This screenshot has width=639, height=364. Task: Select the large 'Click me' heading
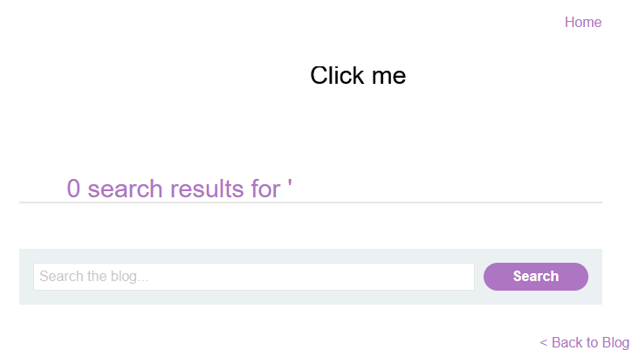358,76
